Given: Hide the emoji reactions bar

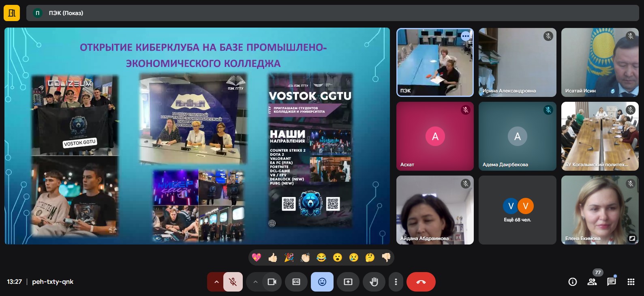Looking at the screenshot, I should 322,282.
